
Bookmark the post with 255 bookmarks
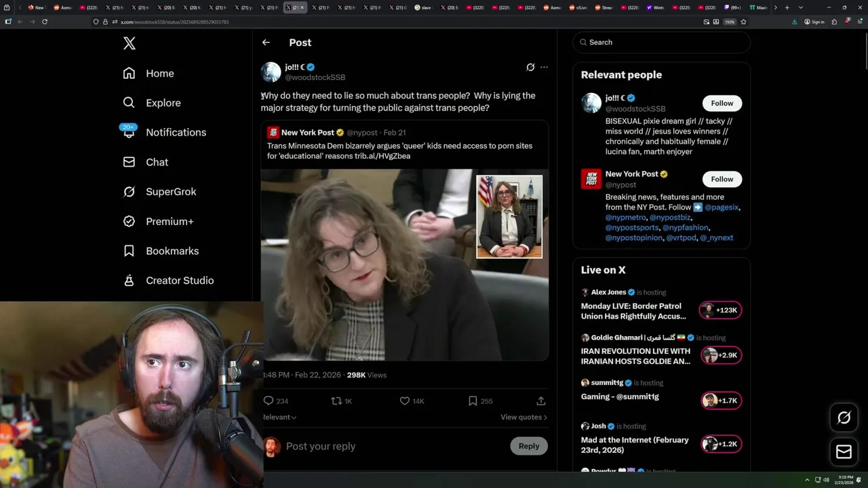point(473,401)
